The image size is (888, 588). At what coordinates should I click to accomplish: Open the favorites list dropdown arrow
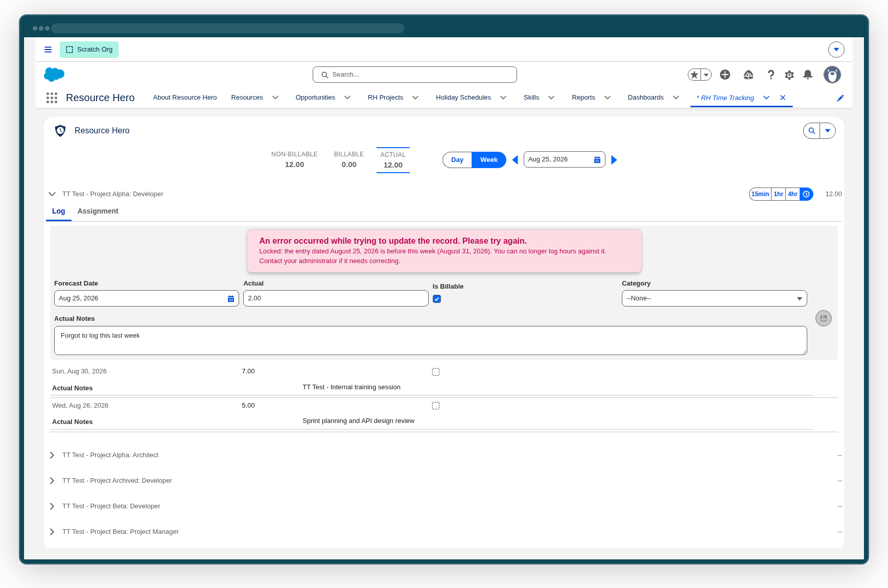[706, 75]
